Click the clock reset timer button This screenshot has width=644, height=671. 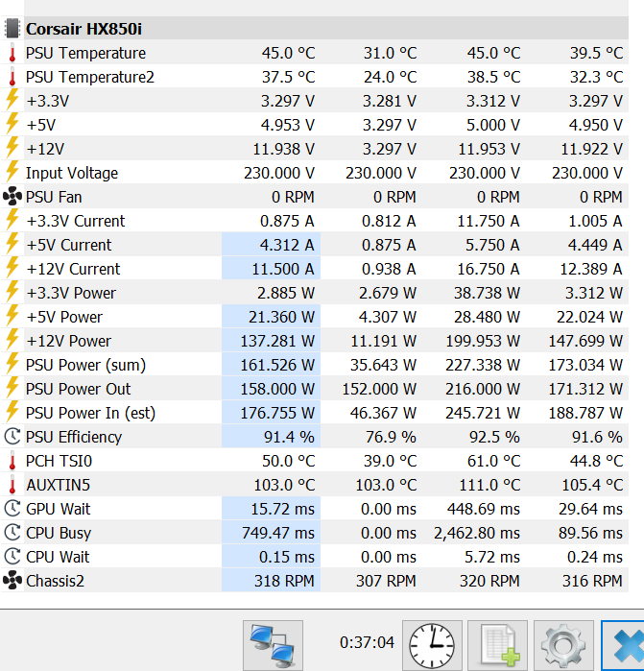click(432, 645)
